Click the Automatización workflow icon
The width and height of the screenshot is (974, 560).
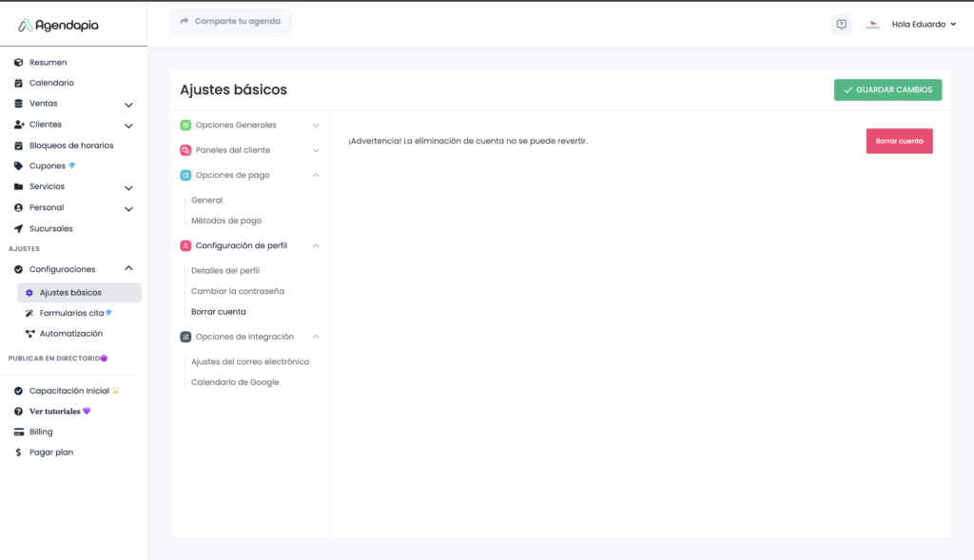29,334
